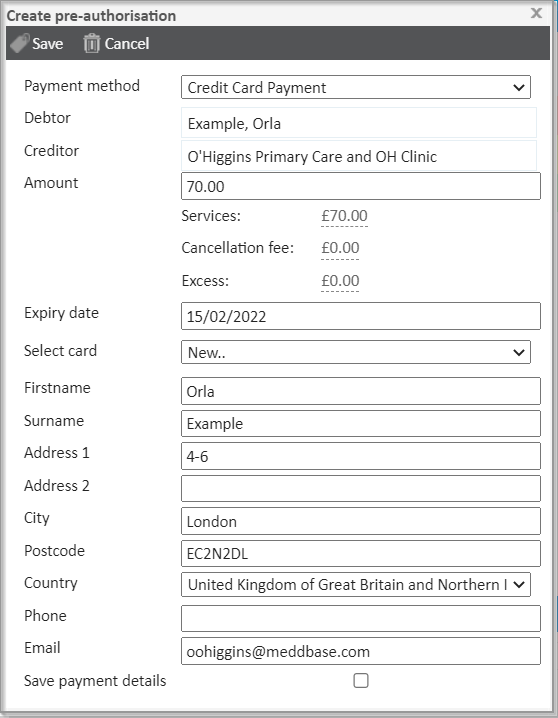This screenshot has width=558, height=718.
Task: Click the Save button label
Action: 48,44
